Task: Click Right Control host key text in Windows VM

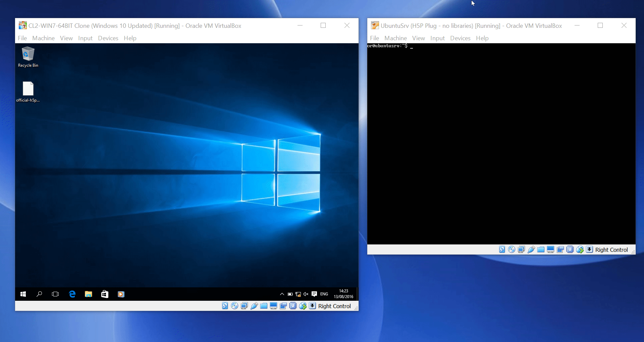Action: pos(334,306)
